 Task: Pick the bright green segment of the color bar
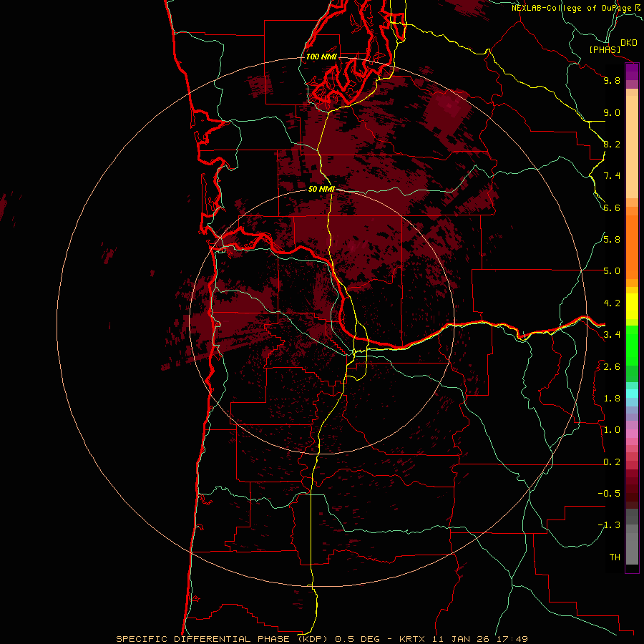[632, 346]
